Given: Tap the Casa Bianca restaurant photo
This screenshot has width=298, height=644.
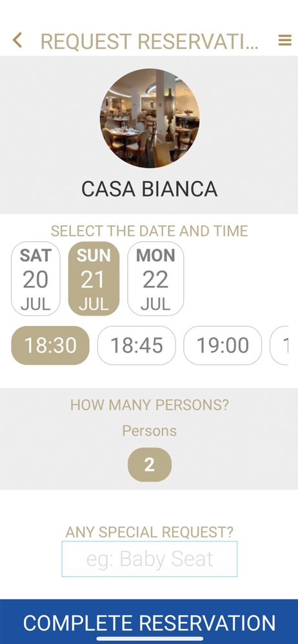Looking at the screenshot, I should (x=150, y=118).
